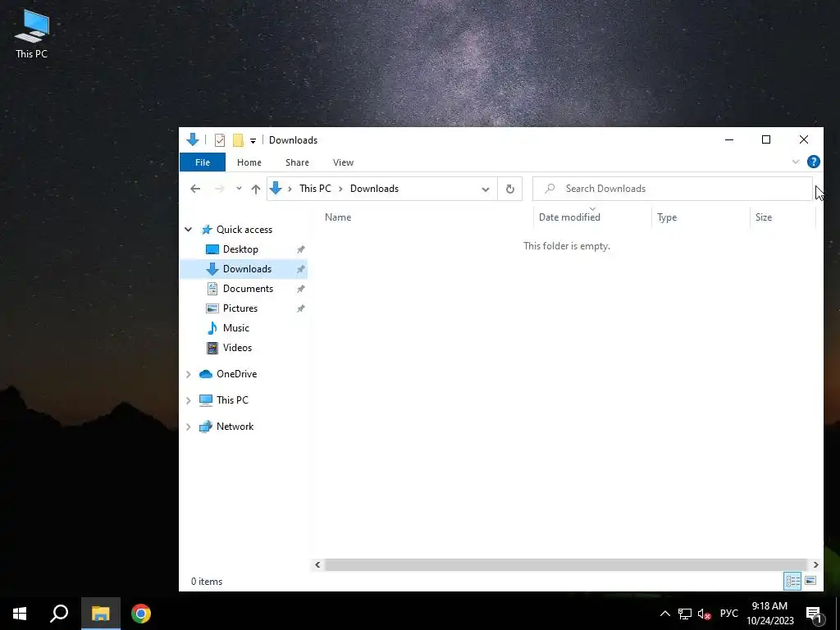This screenshot has width=840, height=630.
Task: Select Network in the navigation pane
Action: (x=235, y=427)
